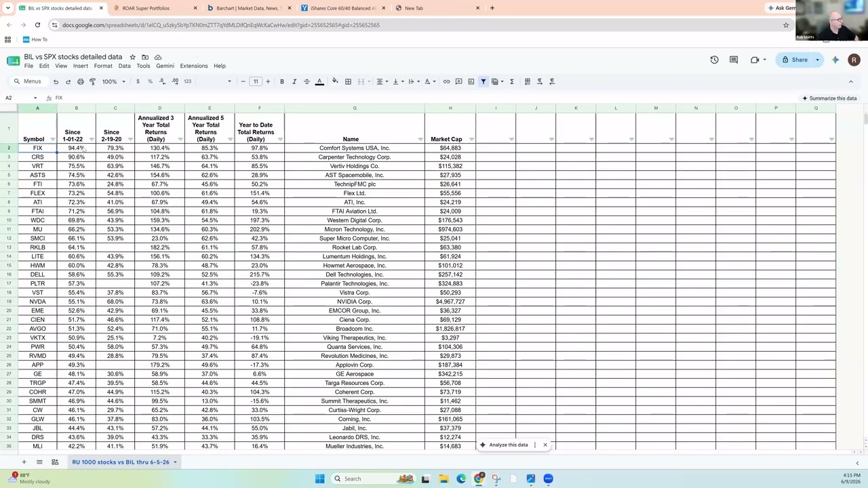Format selection as percent
868x488 pixels.
tap(150, 81)
